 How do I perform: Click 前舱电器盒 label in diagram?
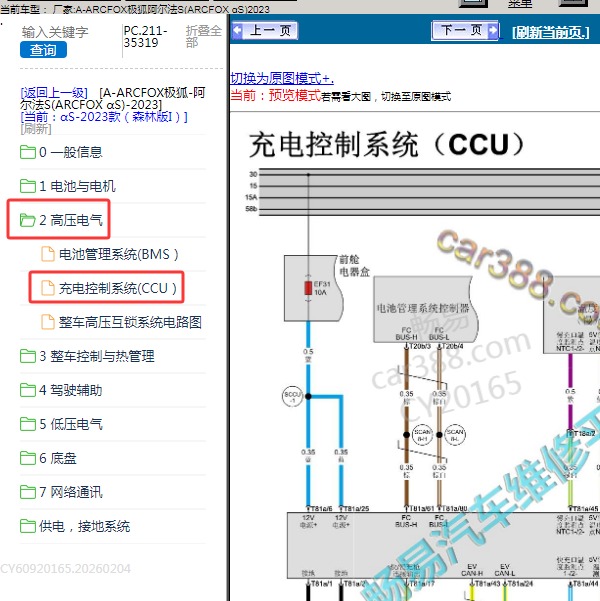pyautogui.click(x=354, y=266)
